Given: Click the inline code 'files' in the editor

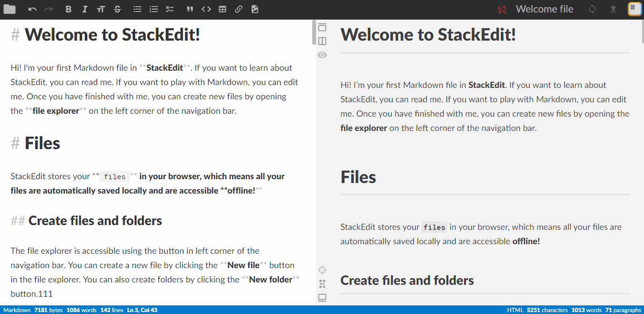Looking at the screenshot, I should [x=115, y=177].
